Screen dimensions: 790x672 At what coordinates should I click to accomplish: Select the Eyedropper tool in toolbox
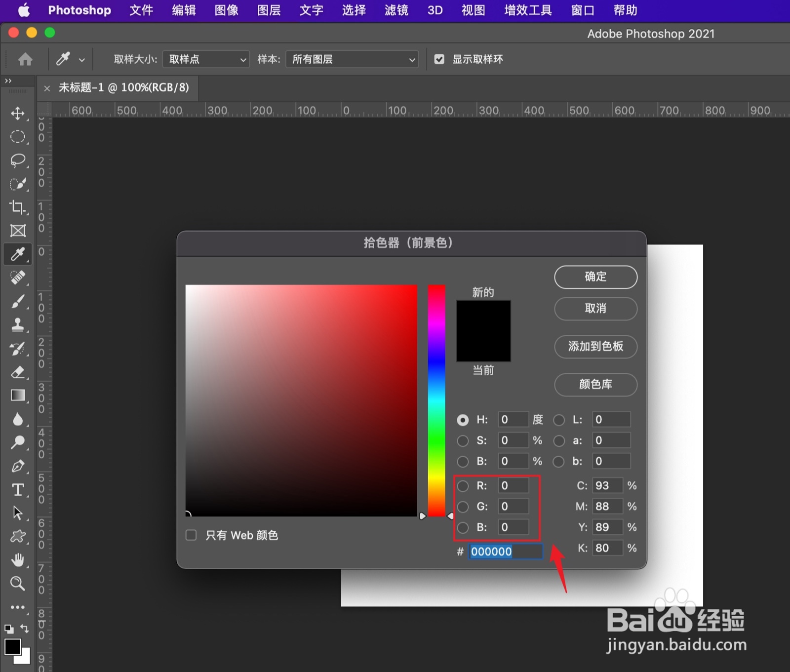(x=18, y=254)
